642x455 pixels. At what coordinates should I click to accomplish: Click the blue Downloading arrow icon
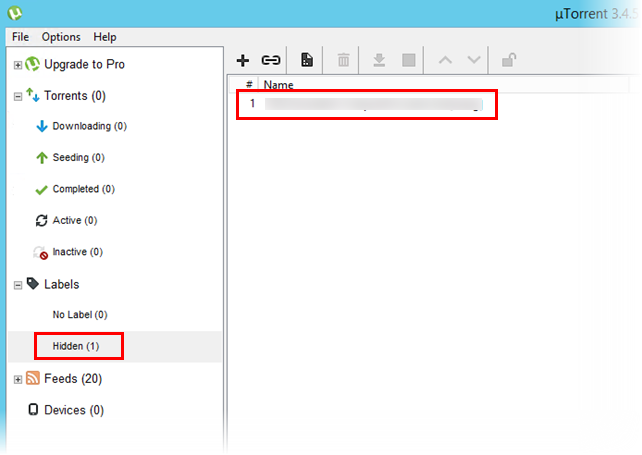(42, 126)
